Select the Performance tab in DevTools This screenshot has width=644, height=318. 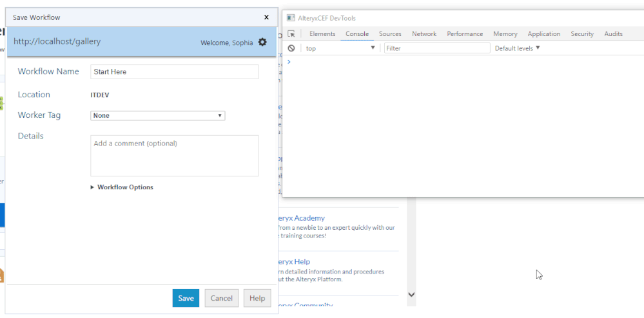pyautogui.click(x=465, y=34)
